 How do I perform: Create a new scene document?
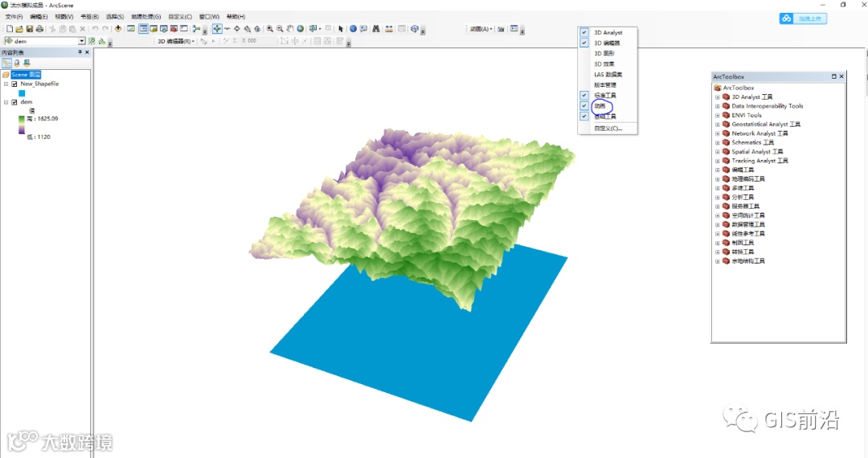tap(10, 29)
